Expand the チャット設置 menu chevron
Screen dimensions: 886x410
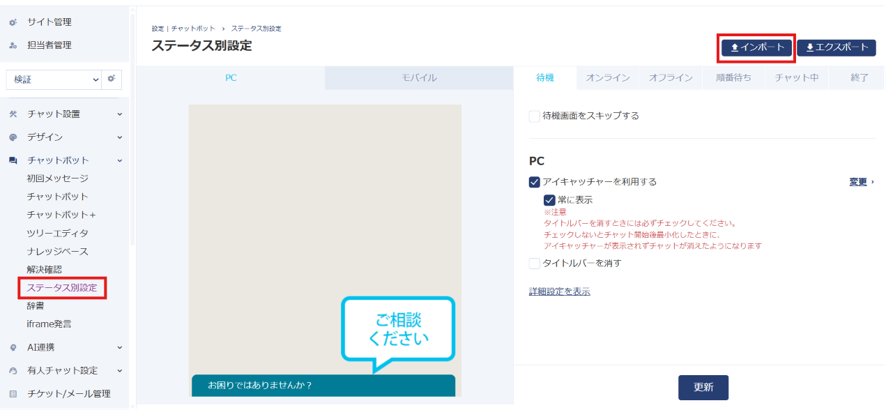click(120, 114)
